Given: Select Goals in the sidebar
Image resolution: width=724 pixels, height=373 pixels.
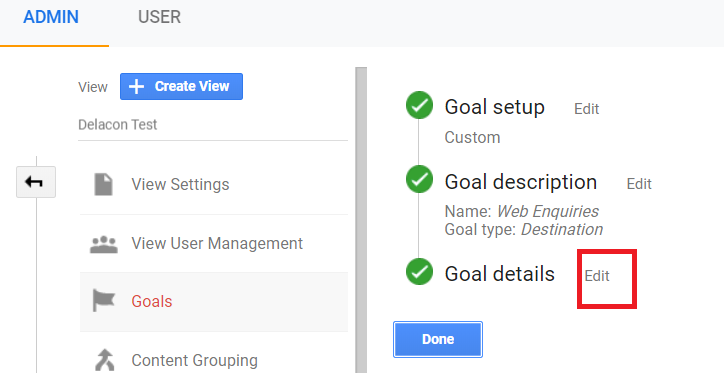Looking at the screenshot, I should point(151,301).
